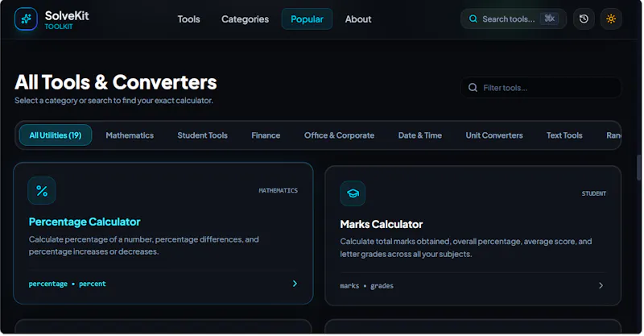The width and height of the screenshot is (644, 336).
Task: Click the magnifier icon in Search tools
Action: tap(473, 19)
